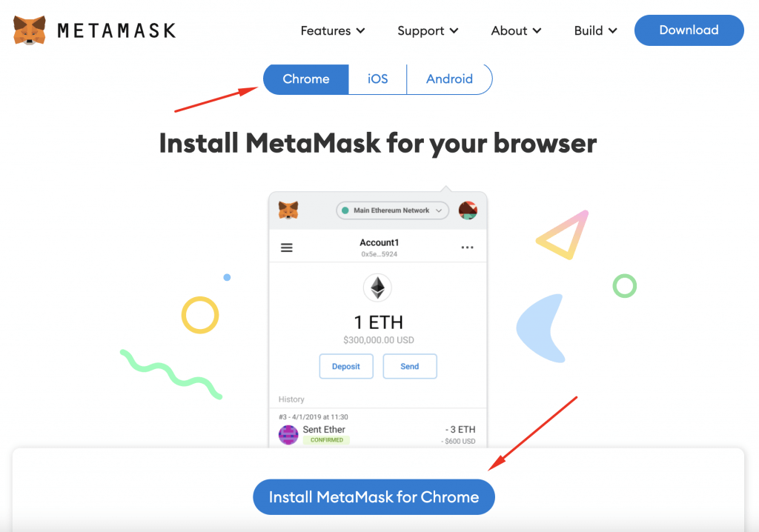Click the fox icon inside wallet preview

pos(288,210)
